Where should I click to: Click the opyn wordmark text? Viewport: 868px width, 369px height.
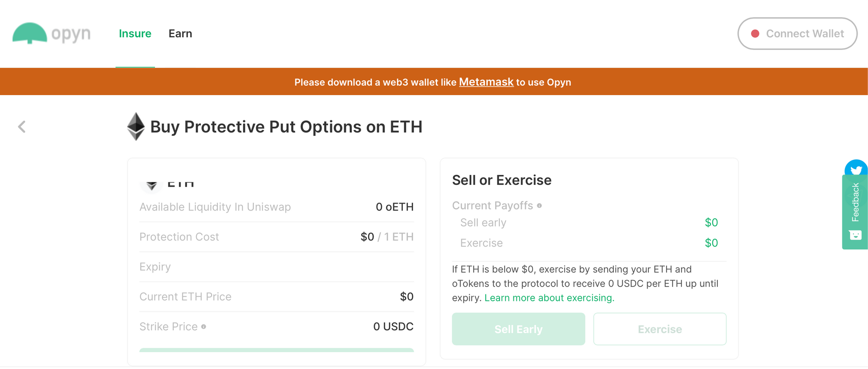[x=71, y=34]
